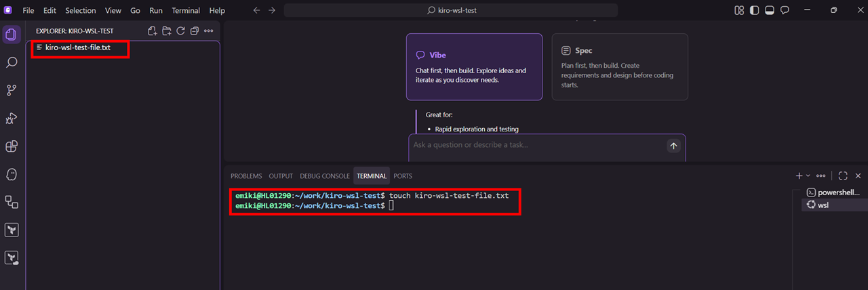Expand the new terminal profile dropdown

click(808, 176)
